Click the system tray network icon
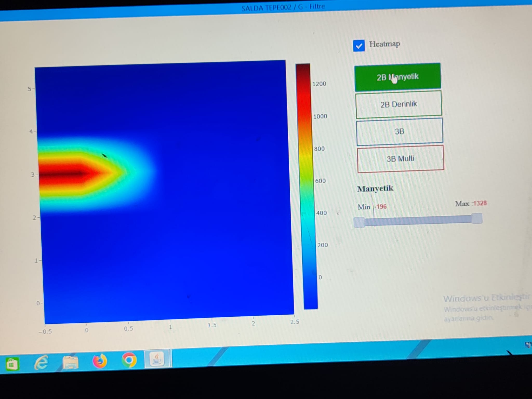The width and height of the screenshot is (532, 399). (528, 345)
